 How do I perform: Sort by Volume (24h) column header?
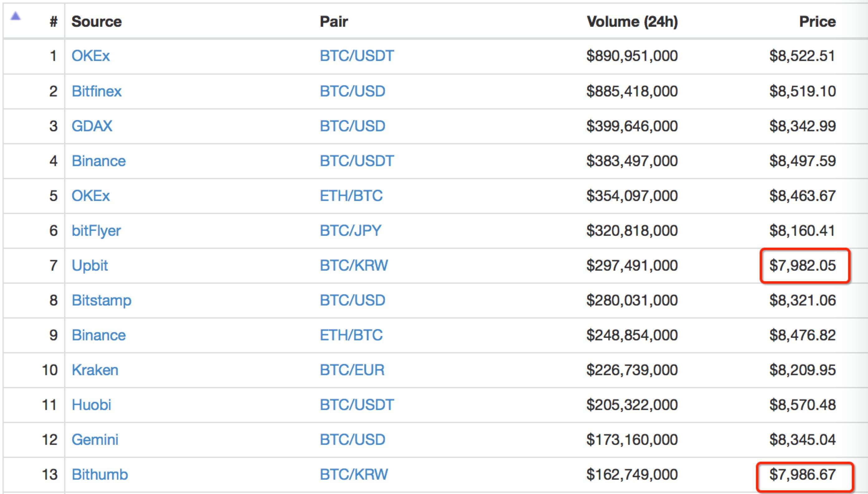click(x=632, y=22)
